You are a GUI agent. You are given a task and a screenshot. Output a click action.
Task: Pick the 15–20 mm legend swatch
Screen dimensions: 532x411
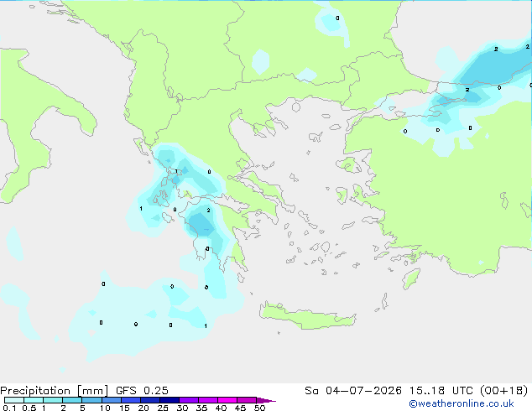(x=131, y=400)
